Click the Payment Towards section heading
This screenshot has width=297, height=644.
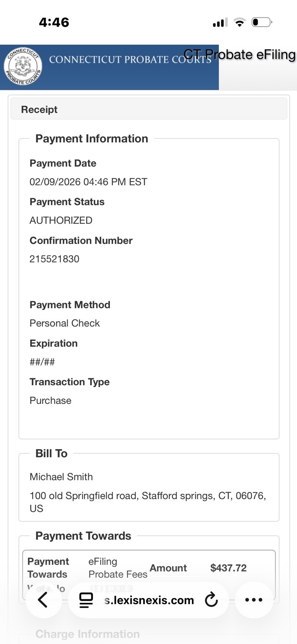tap(83, 536)
